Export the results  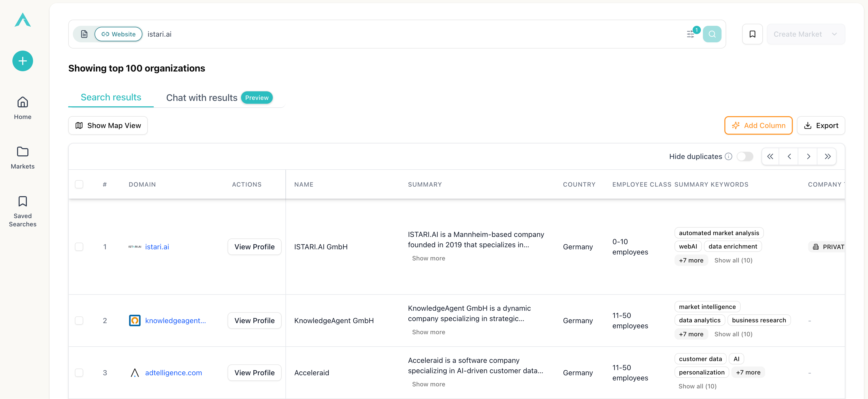[821, 126]
